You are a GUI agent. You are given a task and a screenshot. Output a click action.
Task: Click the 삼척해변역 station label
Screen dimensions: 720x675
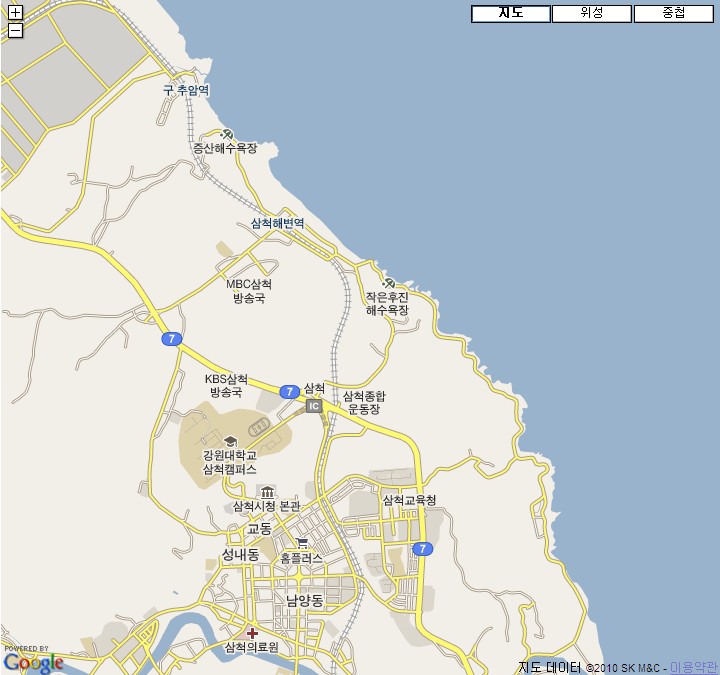click(x=277, y=223)
